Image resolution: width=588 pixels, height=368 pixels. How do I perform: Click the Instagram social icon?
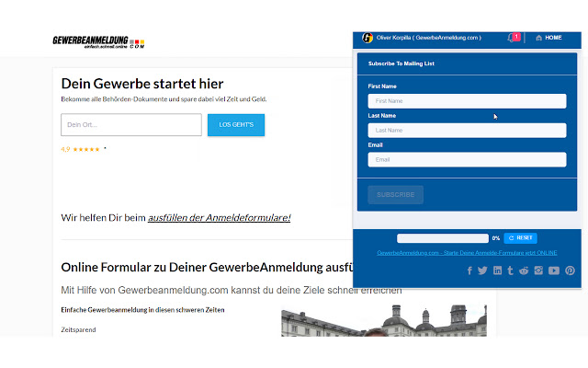click(x=538, y=270)
